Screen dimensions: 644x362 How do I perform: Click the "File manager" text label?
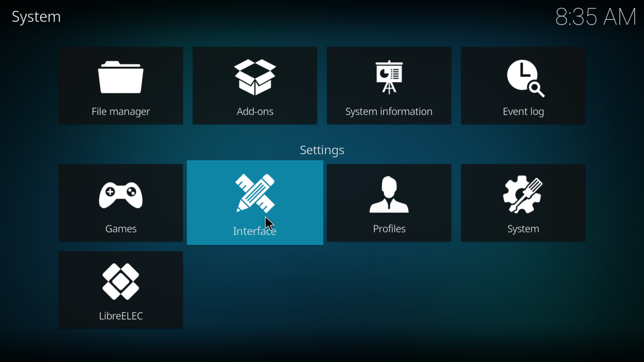(x=121, y=111)
